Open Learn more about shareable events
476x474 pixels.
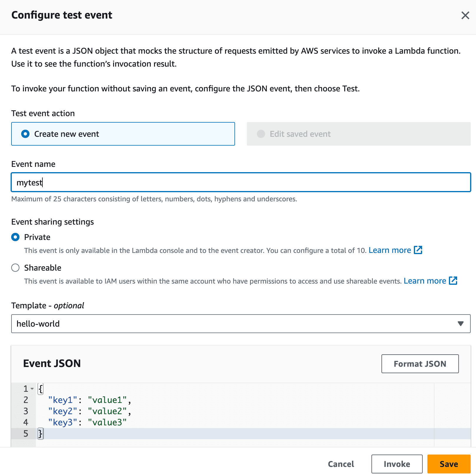pos(425,281)
